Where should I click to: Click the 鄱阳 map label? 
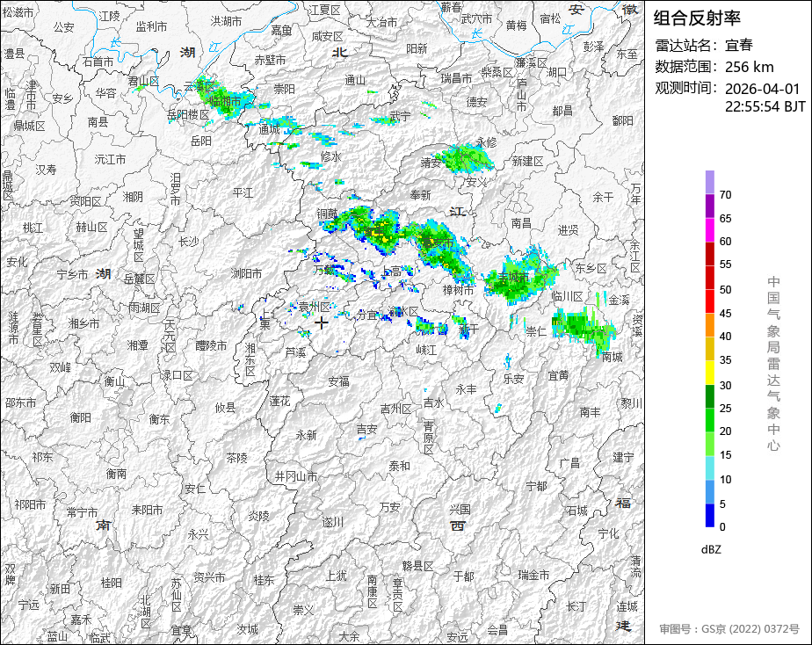pyautogui.click(x=622, y=120)
